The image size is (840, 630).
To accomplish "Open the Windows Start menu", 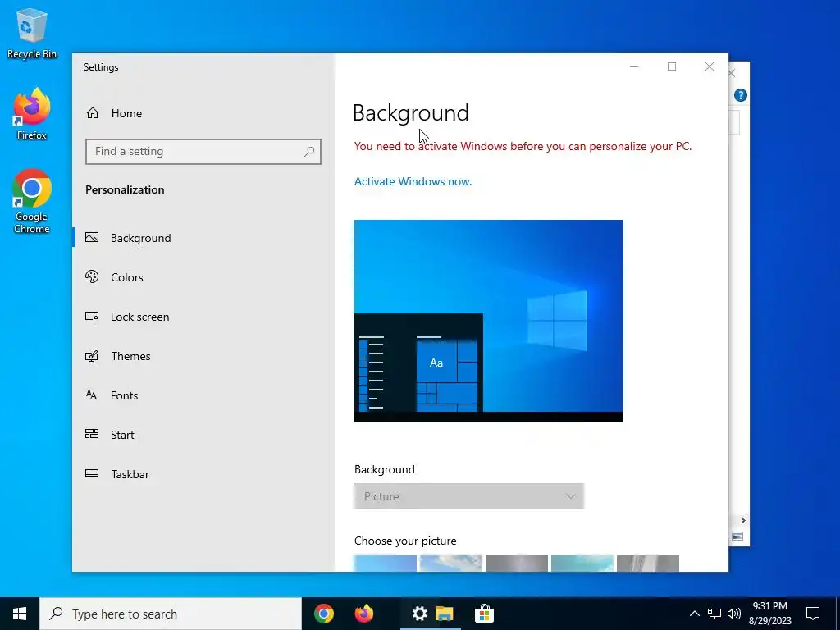I will pyautogui.click(x=20, y=614).
